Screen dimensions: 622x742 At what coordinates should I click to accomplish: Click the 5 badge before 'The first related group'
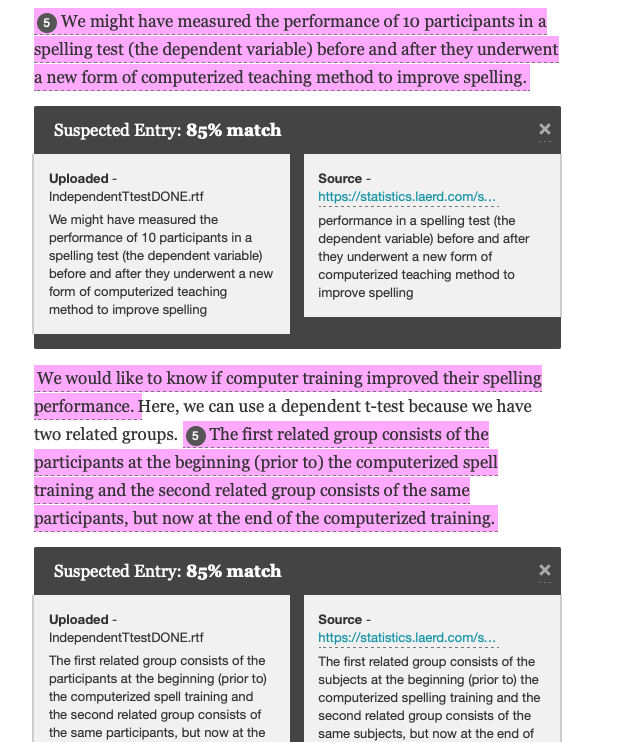click(195, 436)
